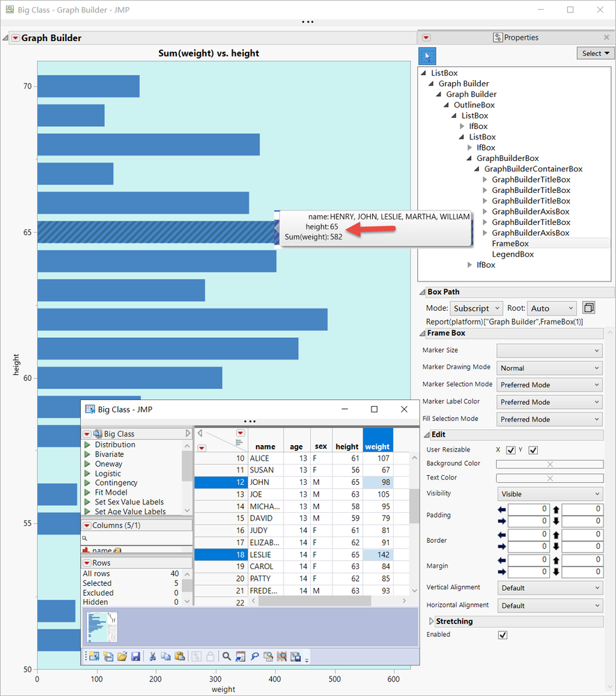Click the New Data Table toolbar icon
The width and height of the screenshot is (616, 696).
[93, 656]
